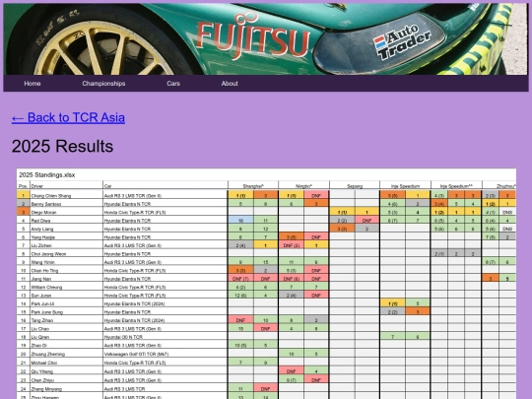Click the 2025 Results heading
The width and height of the screenshot is (532, 399).
click(x=62, y=146)
